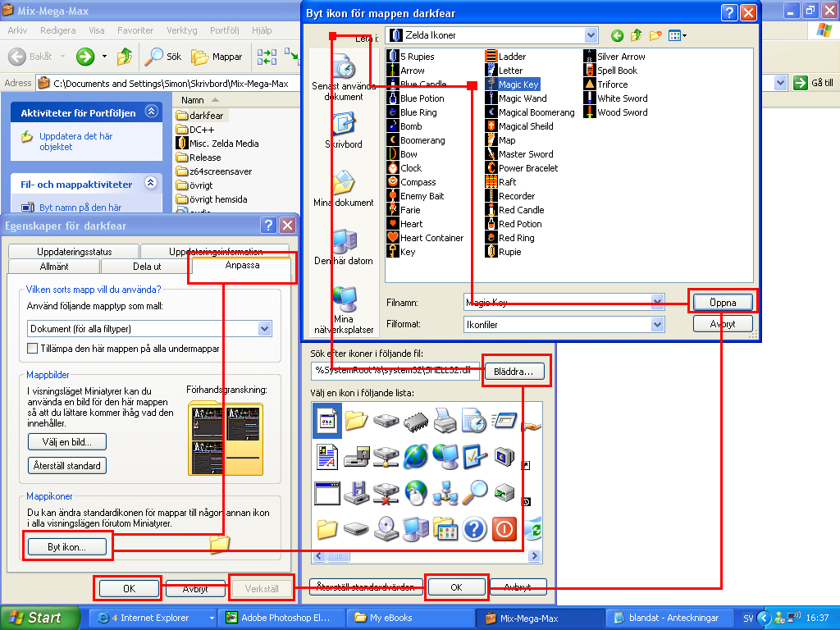The width and height of the screenshot is (840, 630).
Task: Go up one folder level in dialog
Action: [x=636, y=36]
